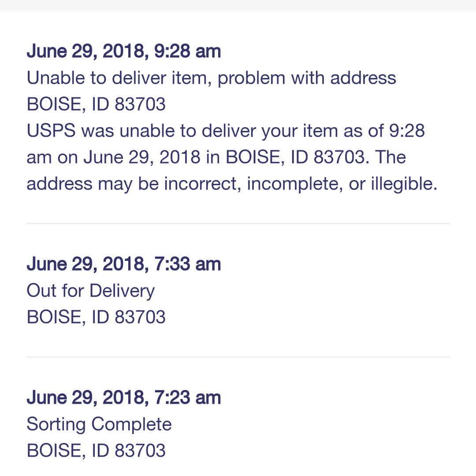
Task: Click the word 'incomplete' in the address note
Action: pos(294,184)
